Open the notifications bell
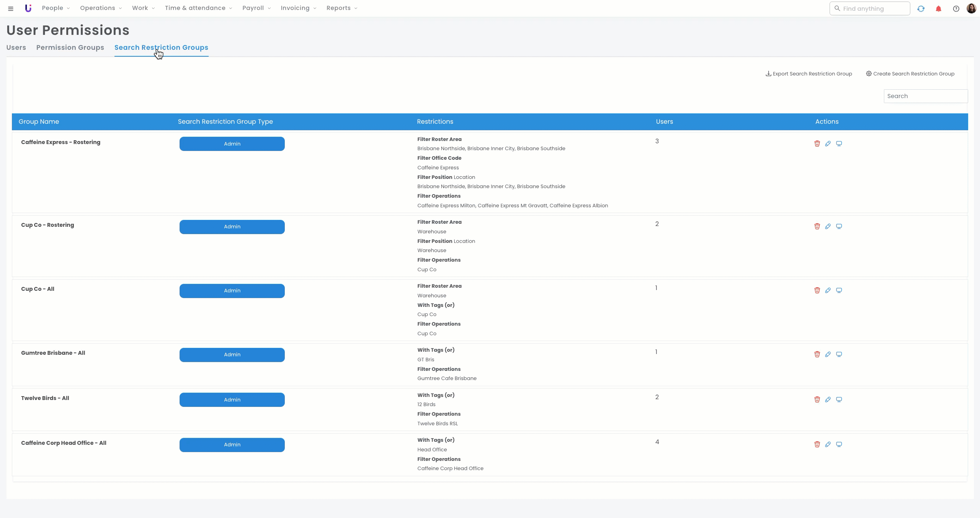Screen dimensions: 980x518 pos(938,8)
